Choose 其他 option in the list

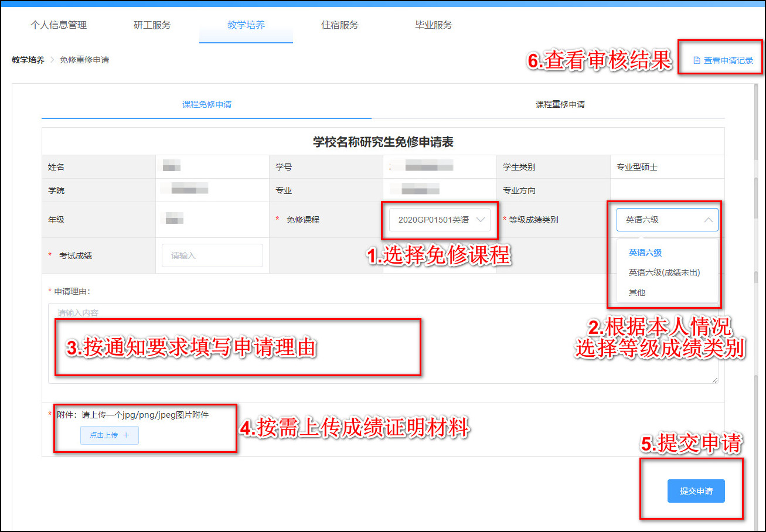667,292
